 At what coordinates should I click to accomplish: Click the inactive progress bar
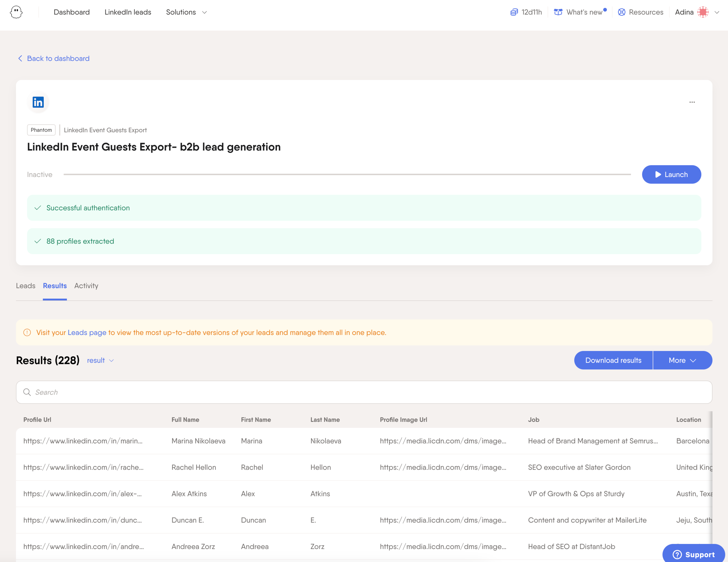[347, 174]
